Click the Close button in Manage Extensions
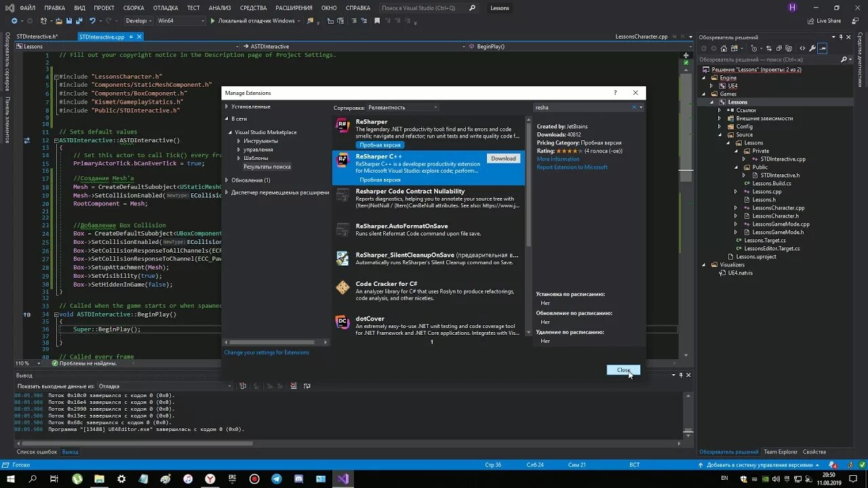Viewport: 868px width, 488px height. coord(623,370)
